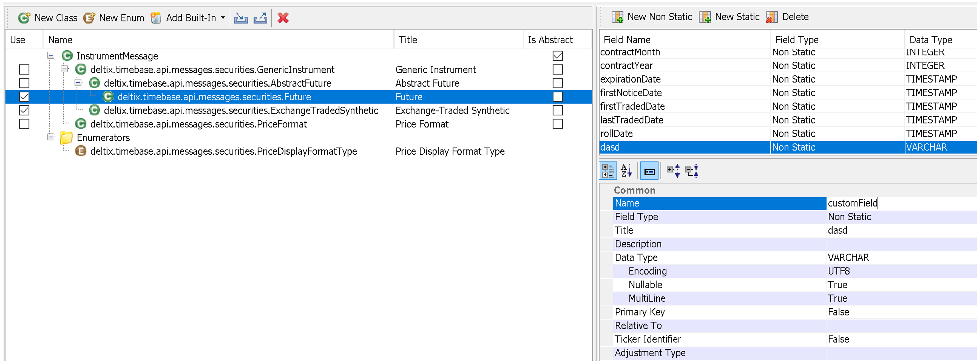Click the PriceDisplayFormatType enum icon

(81, 151)
